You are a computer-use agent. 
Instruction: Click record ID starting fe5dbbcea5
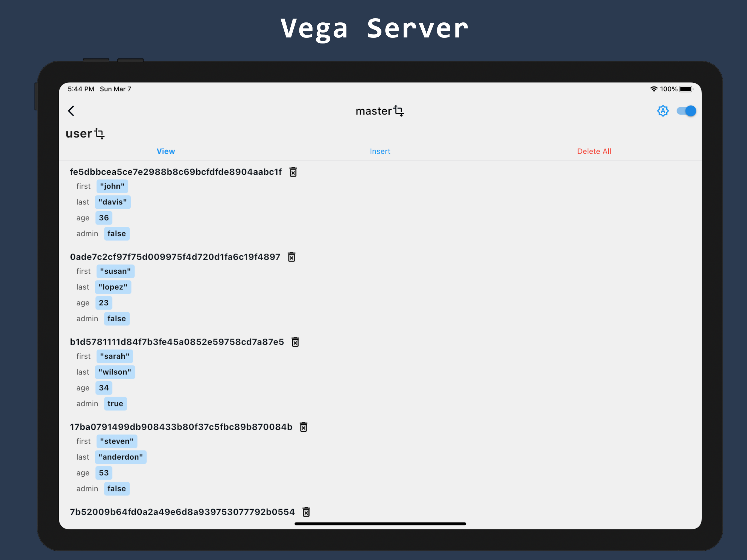point(176,172)
